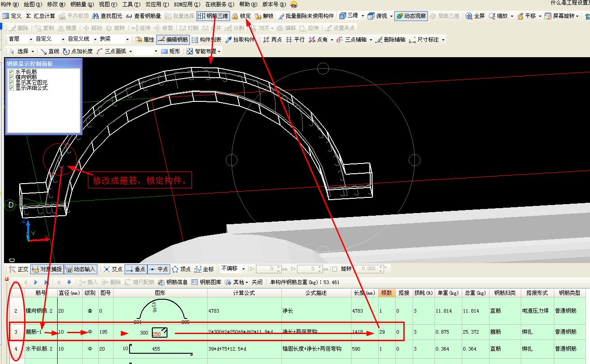Open 查看钢筋量 view rebar quantity

point(143,16)
